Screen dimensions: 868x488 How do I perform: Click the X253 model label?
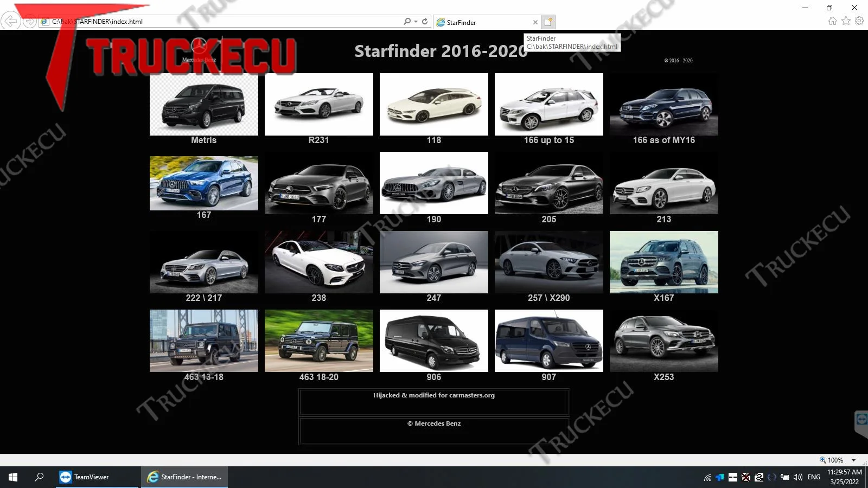664,377
